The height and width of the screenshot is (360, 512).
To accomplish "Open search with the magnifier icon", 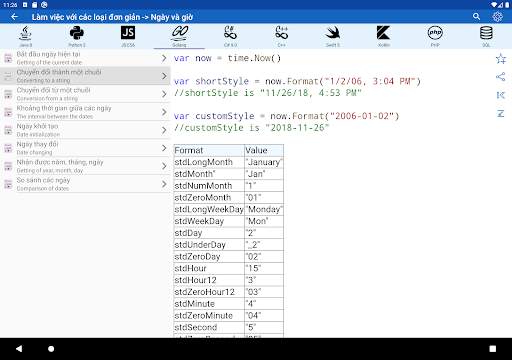I will coord(476,16).
